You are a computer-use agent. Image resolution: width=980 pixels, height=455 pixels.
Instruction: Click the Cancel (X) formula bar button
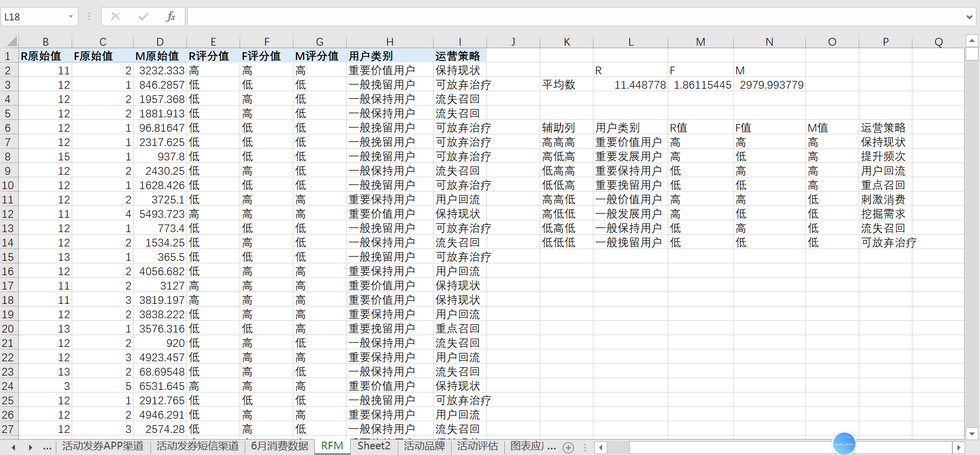point(115,17)
